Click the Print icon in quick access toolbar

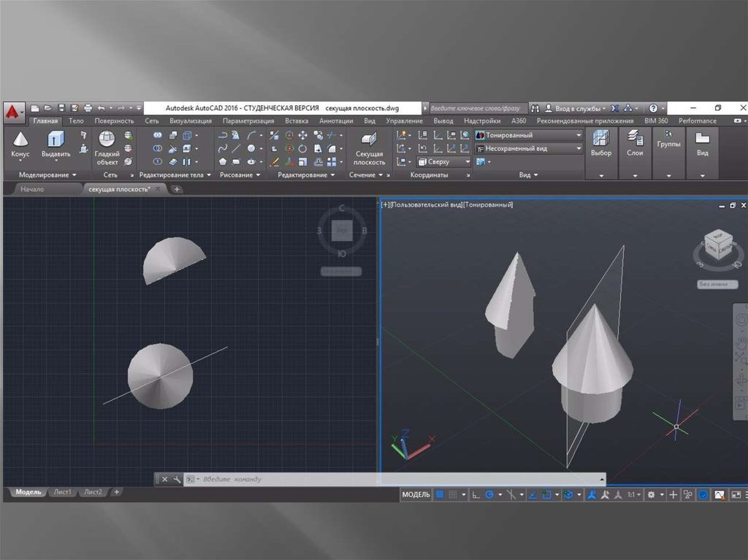coord(88,108)
